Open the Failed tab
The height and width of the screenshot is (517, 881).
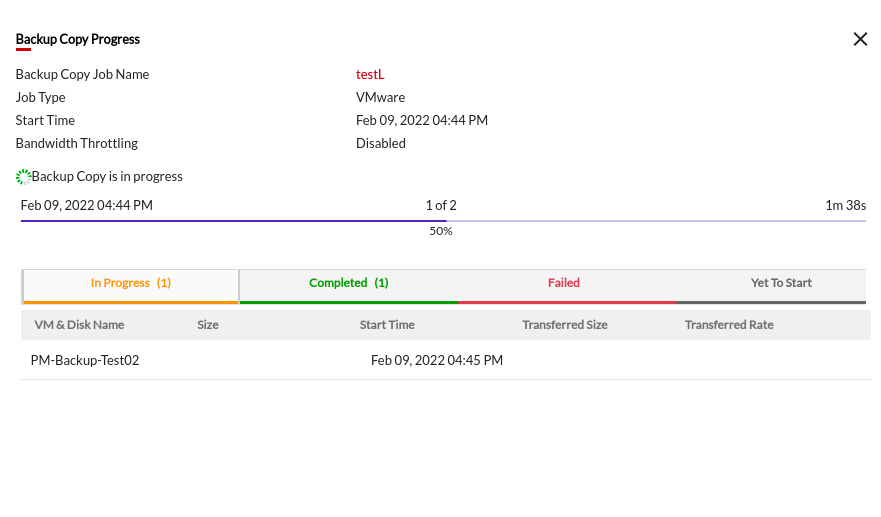coord(564,283)
